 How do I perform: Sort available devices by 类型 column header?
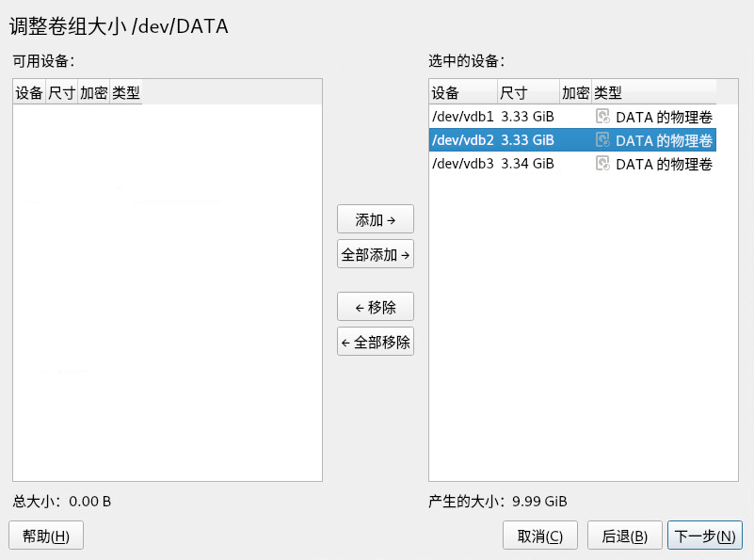[x=125, y=92]
